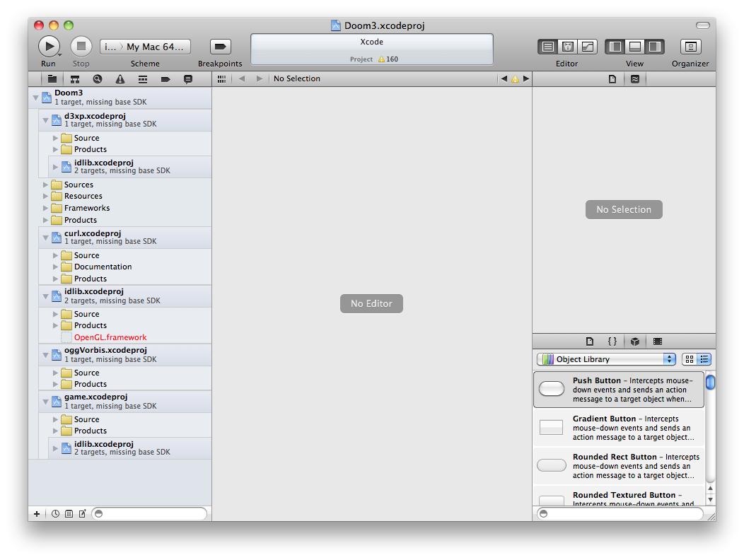Image resolution: width=744 pixels, height=560 pixels.
Task: Collapse the Doom3 project root
Action: (x=35, y=98)
